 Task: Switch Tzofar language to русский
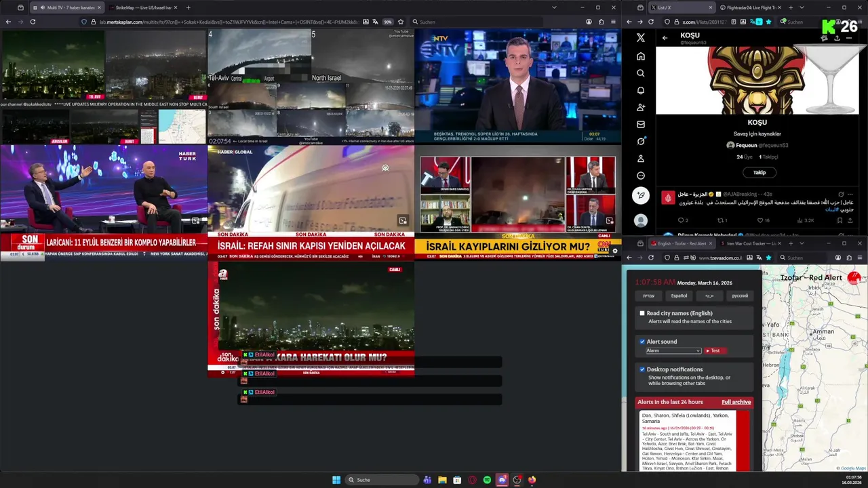(740, 296)
